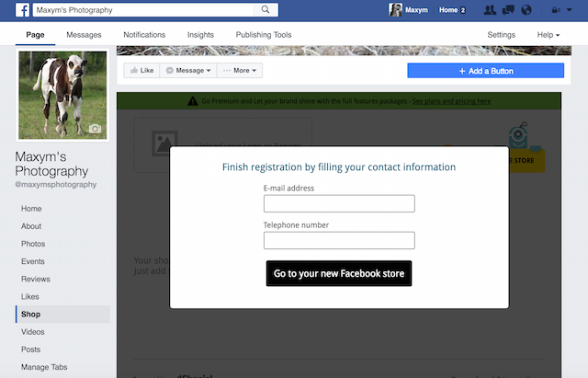Click the Facebook logo icon
This screenshot has width=588, height=378.
pos(22,10)
